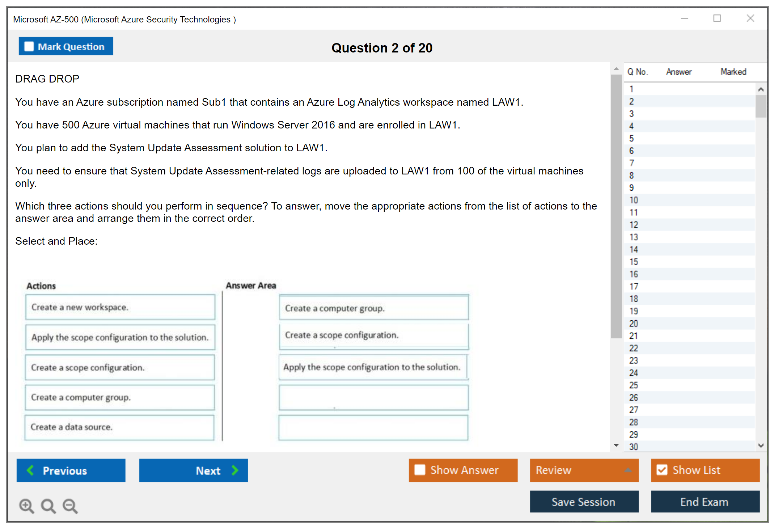Click the green right chevron on Next
Viewport: 778px width, 532px height.
235,470
